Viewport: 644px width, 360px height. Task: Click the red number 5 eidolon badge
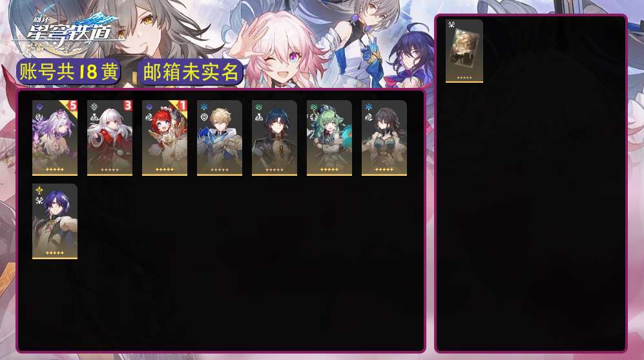coord(73,105)
